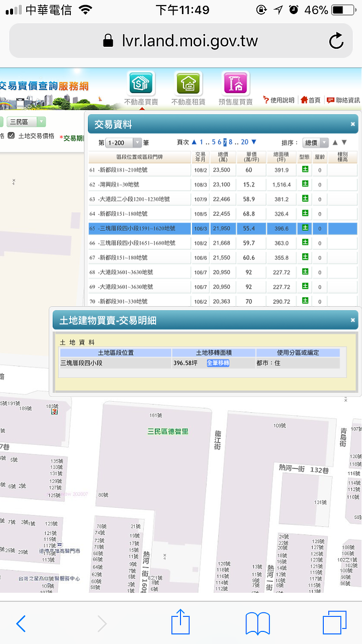The image size is (362, 644).
Task: Open the 1~200 record range dropdown
Action: click(x=124, y=143)
